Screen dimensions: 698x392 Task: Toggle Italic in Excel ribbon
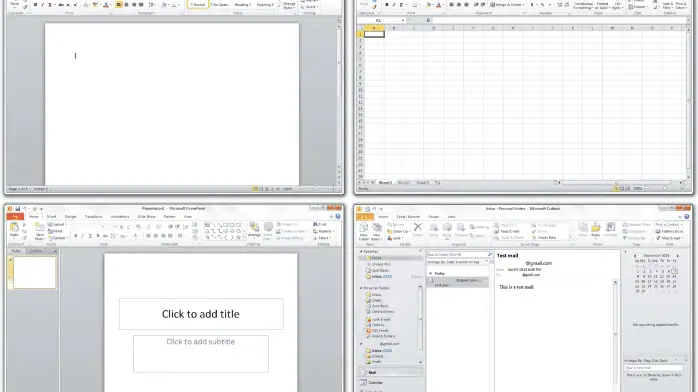coord(394,5)
